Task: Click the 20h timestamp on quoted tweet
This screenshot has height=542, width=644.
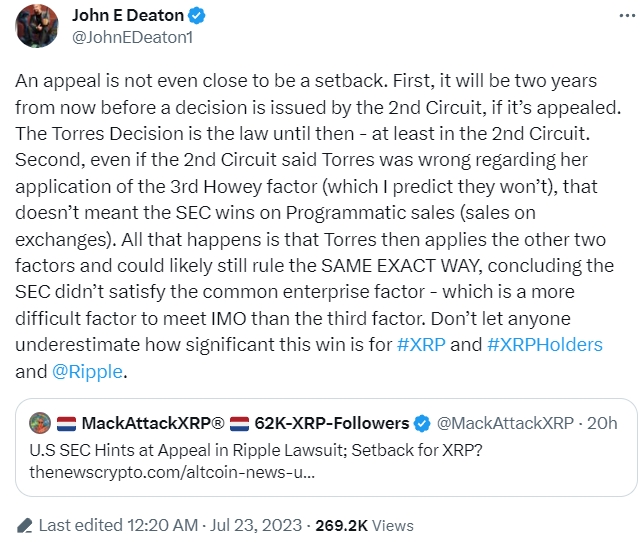Action: click(x=603, y=423)
